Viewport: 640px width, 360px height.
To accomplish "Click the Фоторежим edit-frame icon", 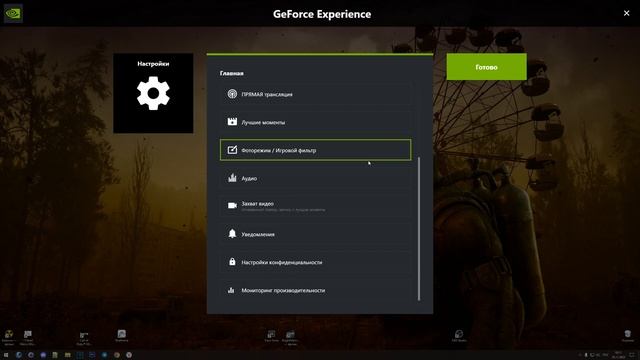I will point(232,150).
